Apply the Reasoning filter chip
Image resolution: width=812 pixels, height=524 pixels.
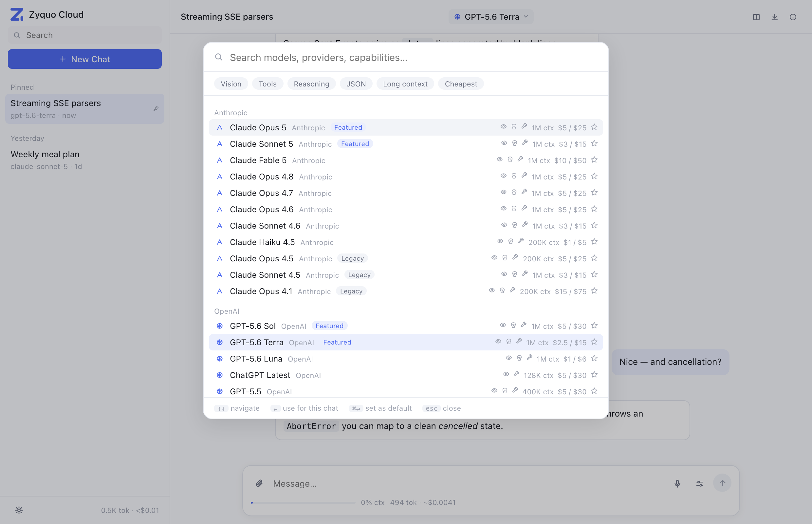click(x=311, y=84)
